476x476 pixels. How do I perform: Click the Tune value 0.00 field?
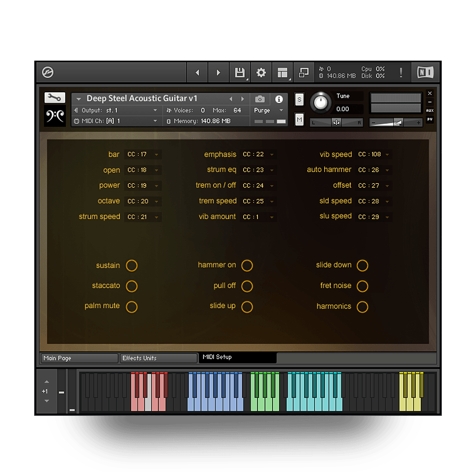(348, 109)
